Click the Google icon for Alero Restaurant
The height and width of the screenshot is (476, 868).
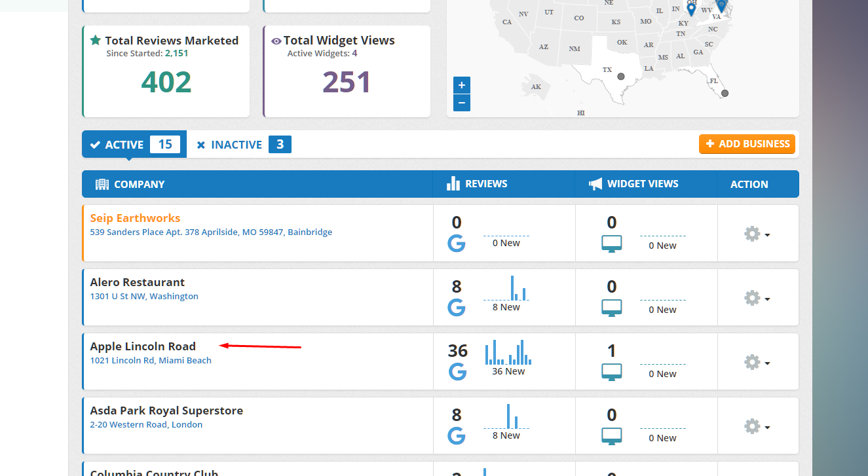click(457, 307)
